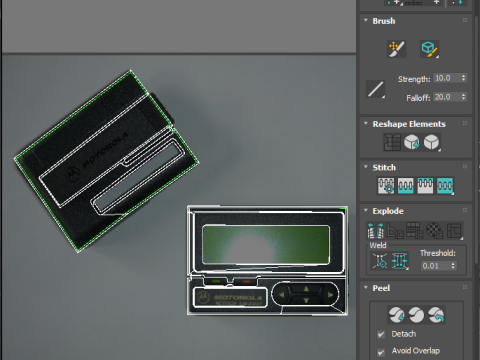This screenshot has width=480, height=360.
Task: Click the weld Threshold value field
Action: pyautogui.click(x=435, y=266)
